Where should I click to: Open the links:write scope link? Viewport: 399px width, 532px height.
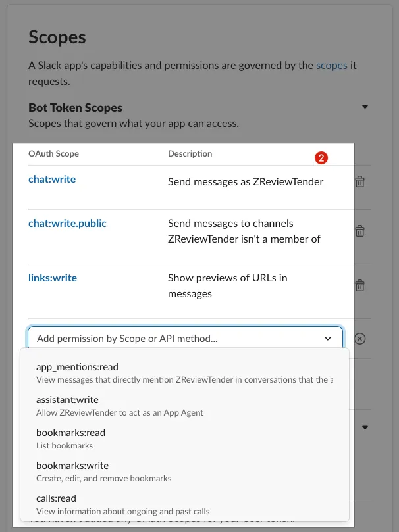(x=53, y=278)
